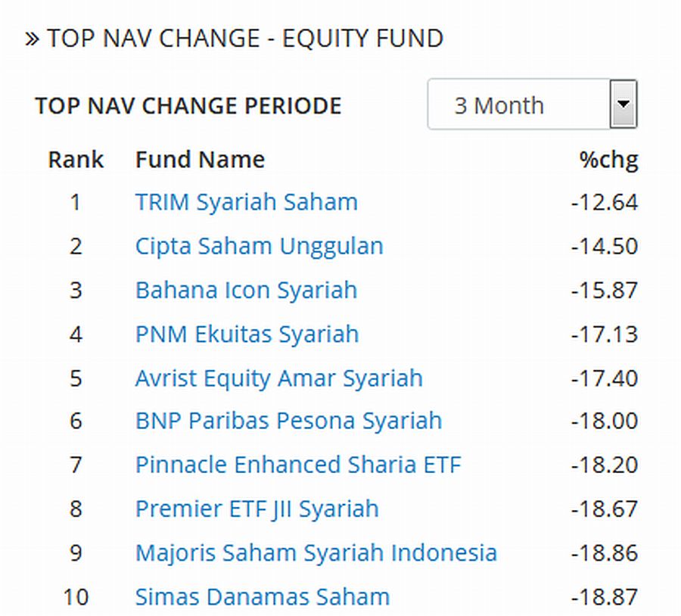Viewport: 681px width, 616px height.
Task: Open TRIM Syariah Saham fund link
Action: pyautogui.click(x=246, y=202)
